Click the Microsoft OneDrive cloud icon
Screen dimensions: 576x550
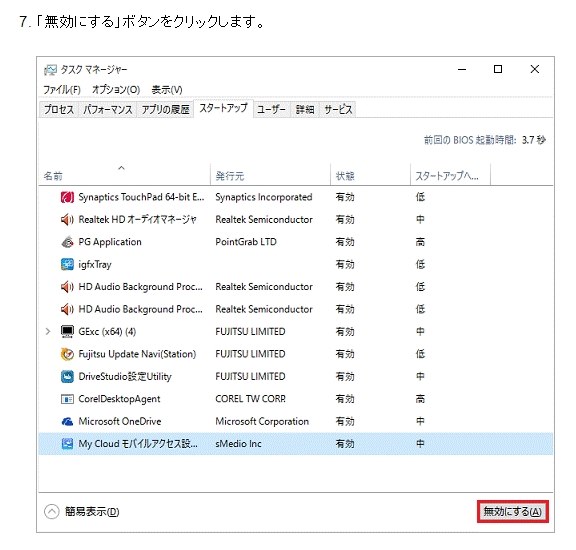(x=67, y=421)
